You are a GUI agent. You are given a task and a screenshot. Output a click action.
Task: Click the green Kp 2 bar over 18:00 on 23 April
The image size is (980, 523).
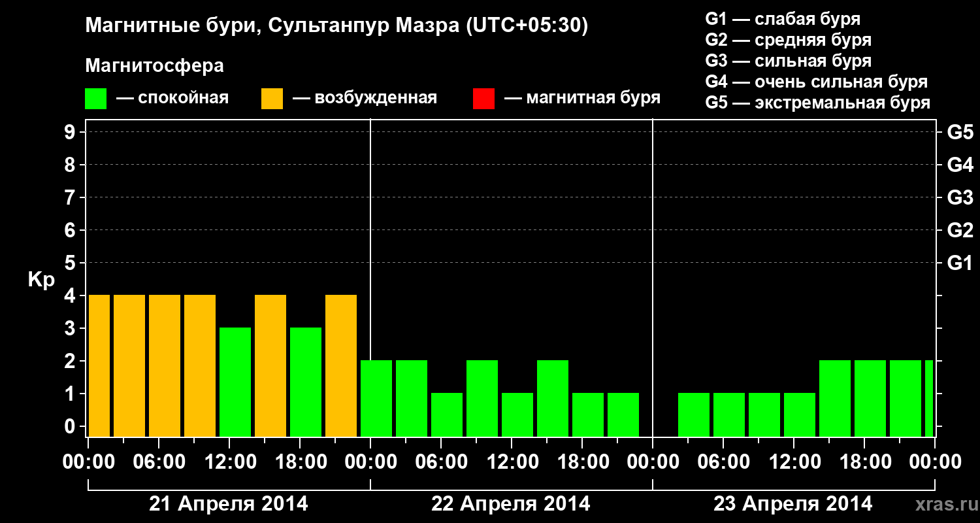coord(870,398)
